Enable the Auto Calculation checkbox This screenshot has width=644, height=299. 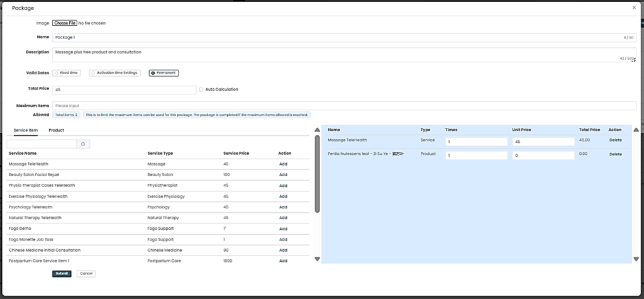tap(201, 89)
